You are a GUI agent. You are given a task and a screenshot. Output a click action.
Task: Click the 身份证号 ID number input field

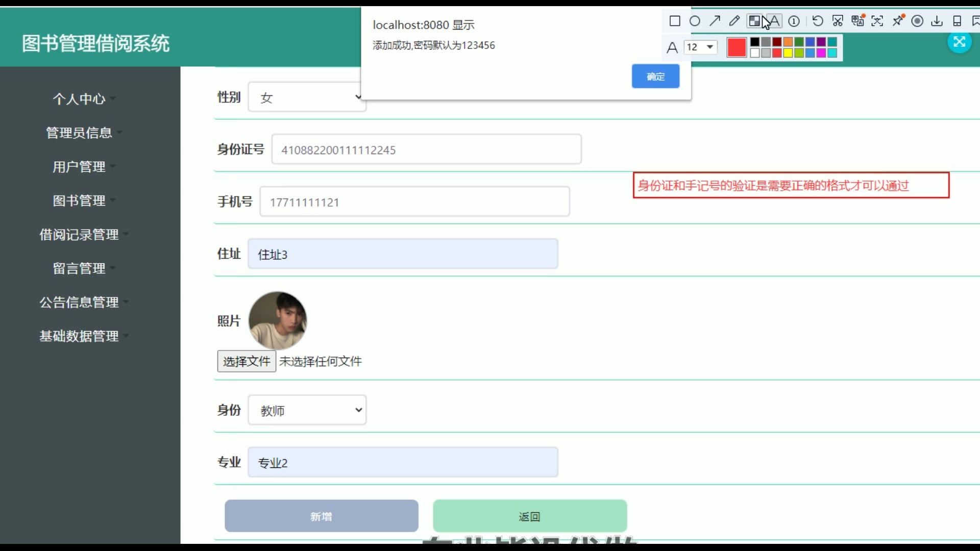click(427, 149)
